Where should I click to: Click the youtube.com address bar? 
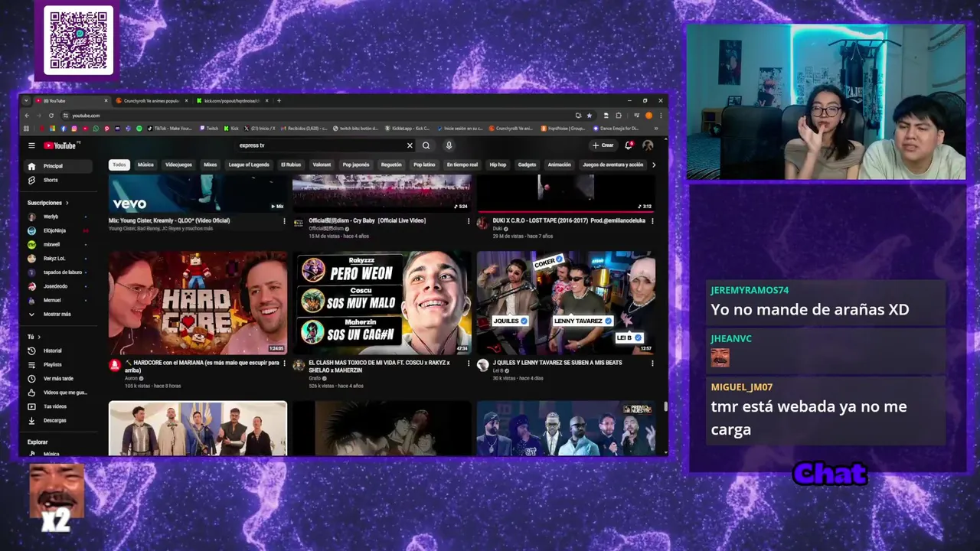[x=322, y=116]
